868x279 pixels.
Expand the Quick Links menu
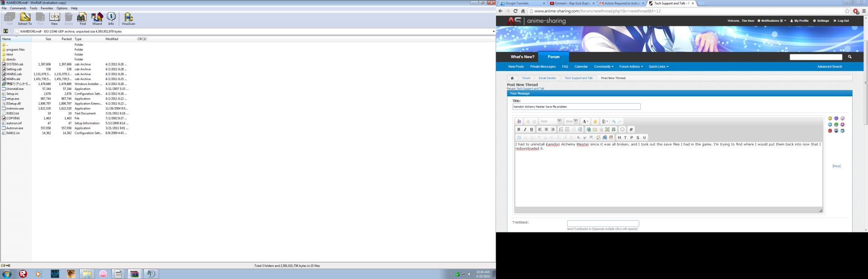pos(658,66)
